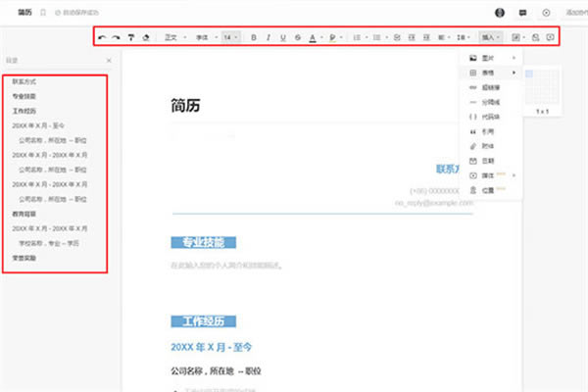Open the 字体 font dropdown
Screen dimensions: 588x392
pyautogui.click(x=207, y=37)
